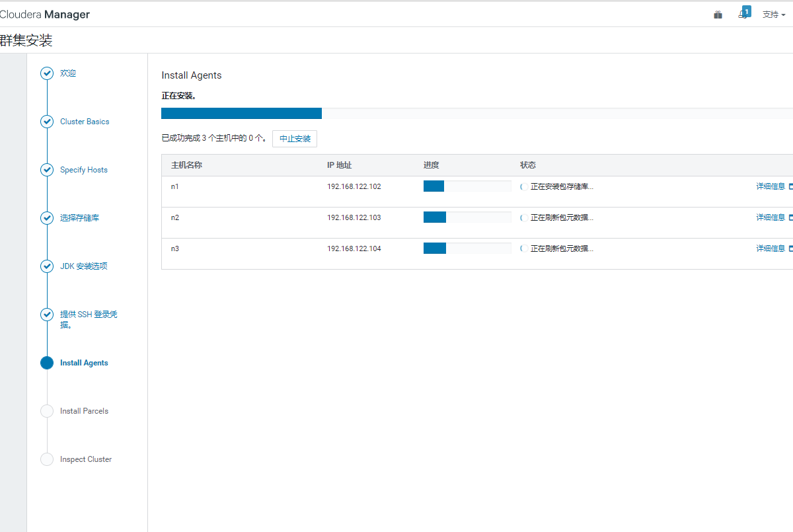
Task: Click the filled circle beside Install Agents
Action: pyautogui.click(x=47, y=363)
